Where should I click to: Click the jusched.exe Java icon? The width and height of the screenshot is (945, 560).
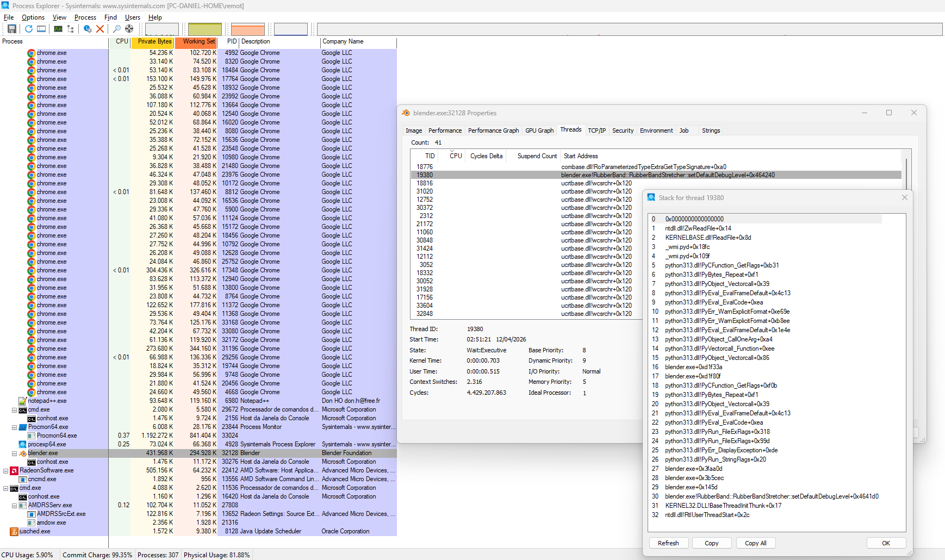[14, 531]
